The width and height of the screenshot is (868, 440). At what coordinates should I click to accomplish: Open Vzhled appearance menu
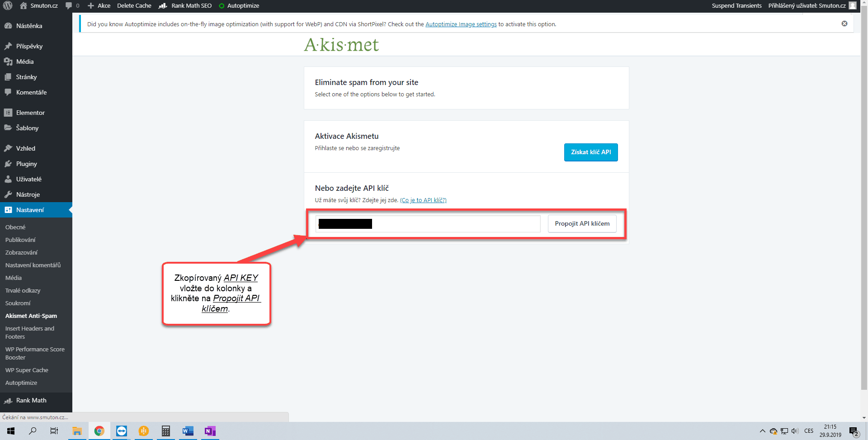click(x=36, y=148)
